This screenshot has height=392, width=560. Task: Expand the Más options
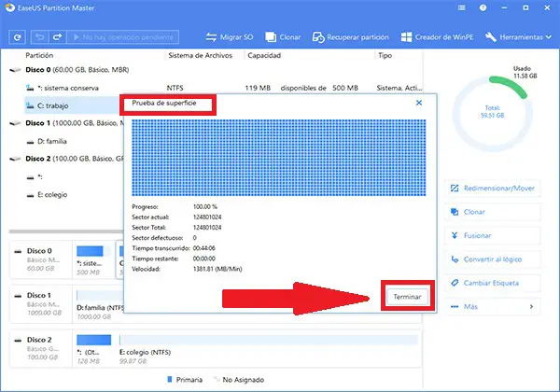tap(493, 307)
